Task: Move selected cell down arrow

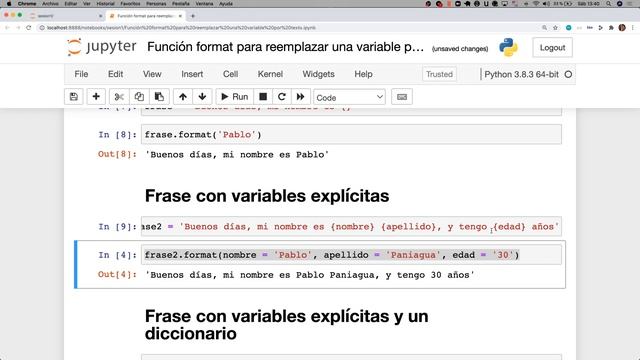Action: (202, 97)
